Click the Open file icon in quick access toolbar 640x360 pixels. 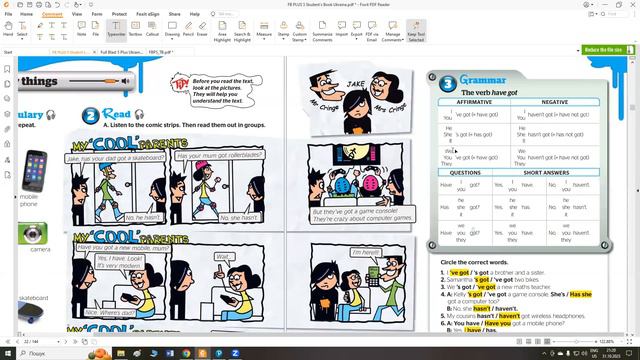pyautogui.click(x=20, y=4)
